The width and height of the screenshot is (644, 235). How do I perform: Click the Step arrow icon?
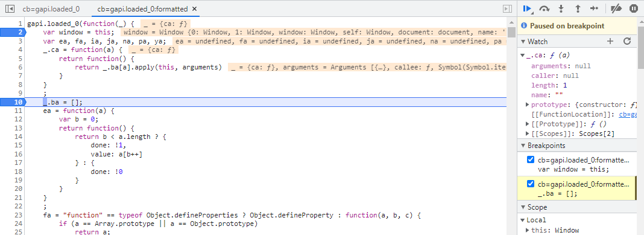click(x=594, y=8)
